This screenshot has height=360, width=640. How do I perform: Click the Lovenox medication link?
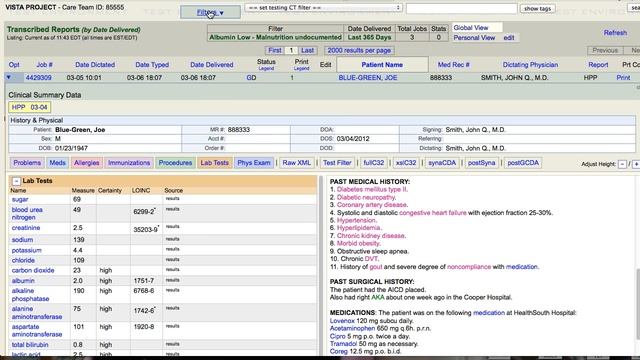342,321
